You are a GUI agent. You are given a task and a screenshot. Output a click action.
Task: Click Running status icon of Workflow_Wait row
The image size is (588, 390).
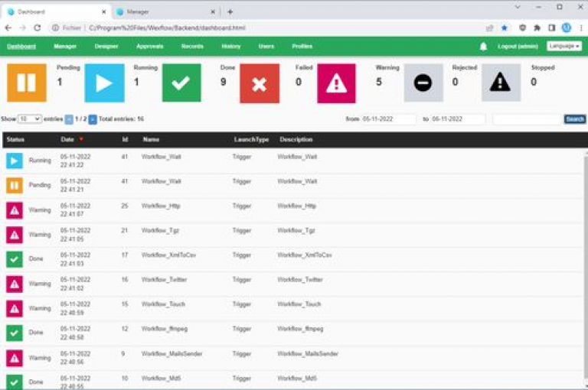click(x=15, y=161)
